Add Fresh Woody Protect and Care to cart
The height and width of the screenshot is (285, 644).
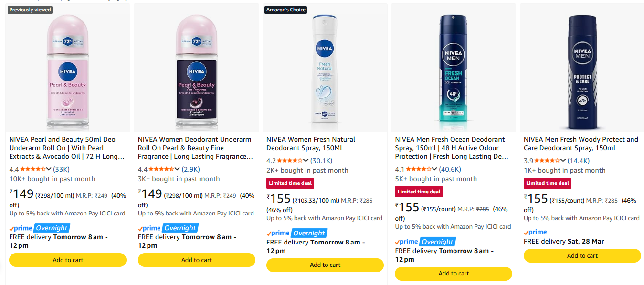(582, 256)
